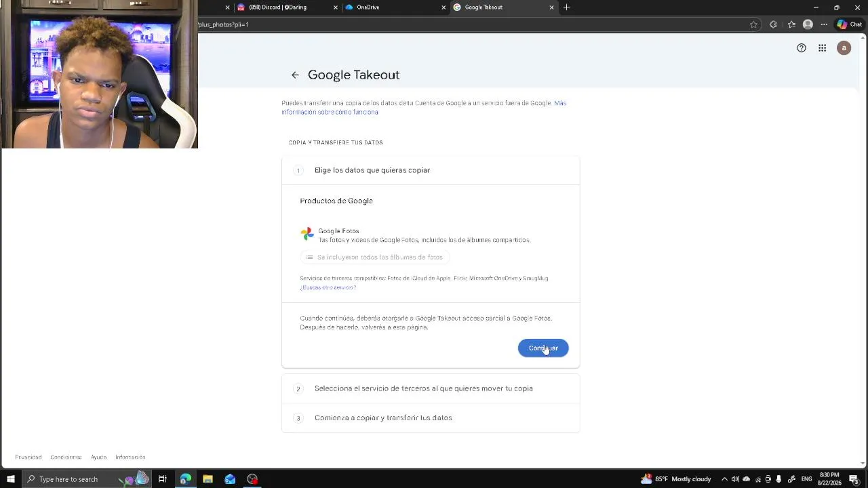Open the favorites list icon in toolbar

[791, 24]
